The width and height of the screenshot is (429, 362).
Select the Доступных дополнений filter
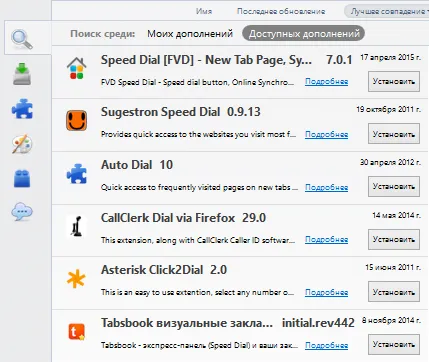pyautogui.click(x=303, y=34)
